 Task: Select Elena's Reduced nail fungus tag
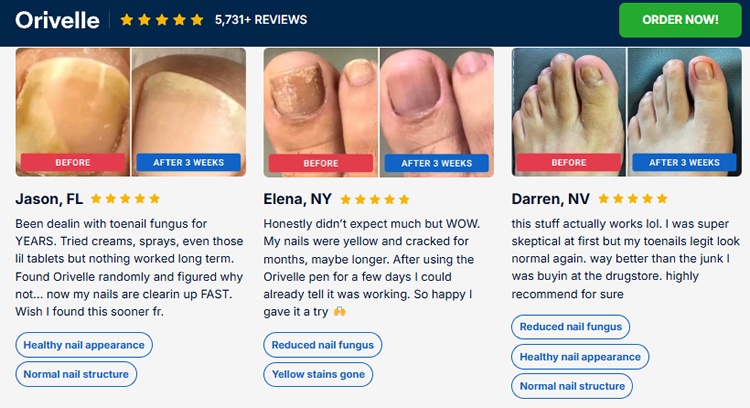click(323, 345)
